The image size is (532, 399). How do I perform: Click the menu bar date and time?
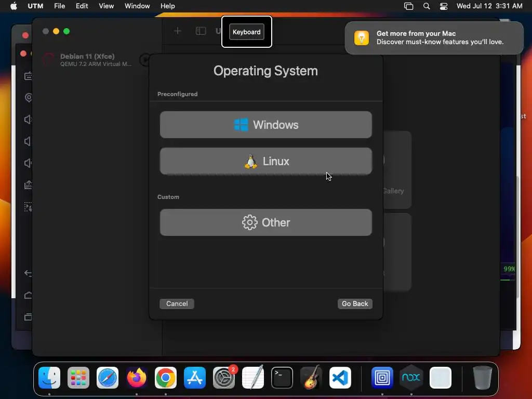[x=489, y=6]
